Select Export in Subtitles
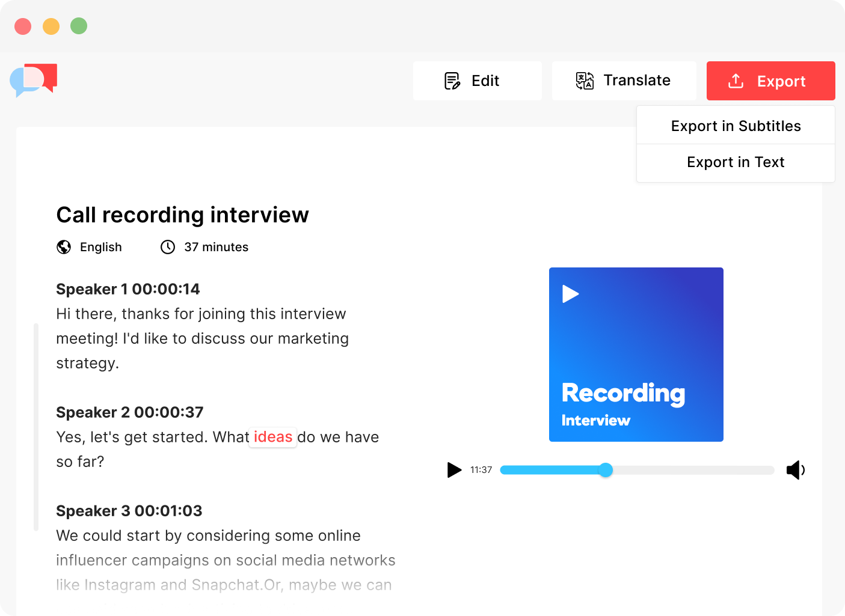 [735, 126]
